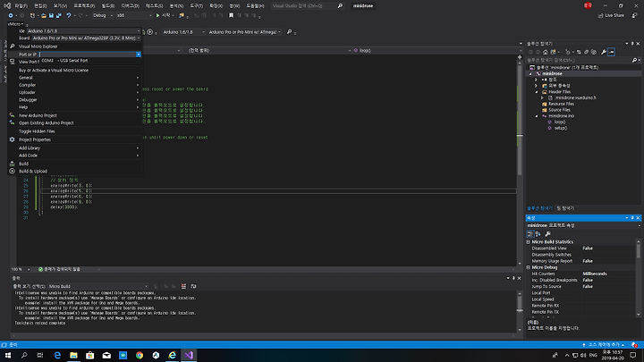Open the Ide Arduino 1.6/1.8 dropdown in menu

pos(83,30)
